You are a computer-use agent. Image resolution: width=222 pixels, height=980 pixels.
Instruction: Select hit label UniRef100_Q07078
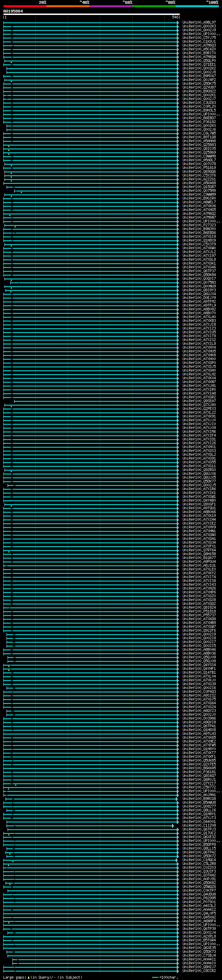(199, 164)
